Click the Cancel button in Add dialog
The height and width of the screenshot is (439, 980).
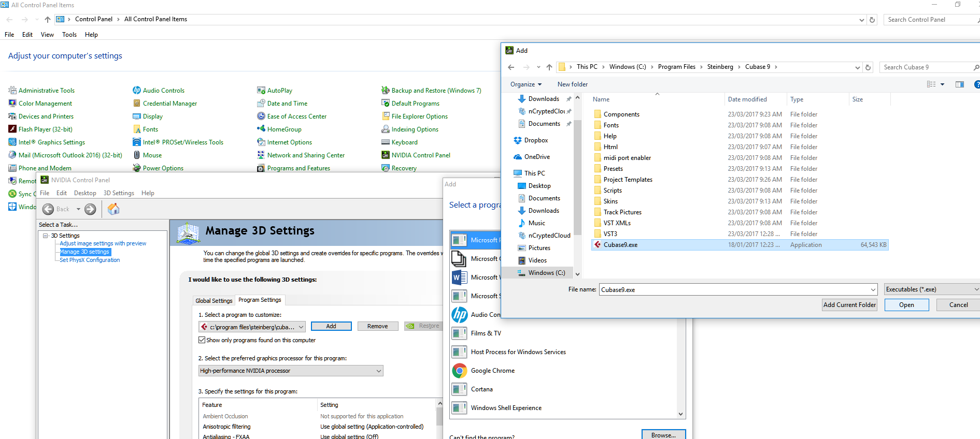958,305
